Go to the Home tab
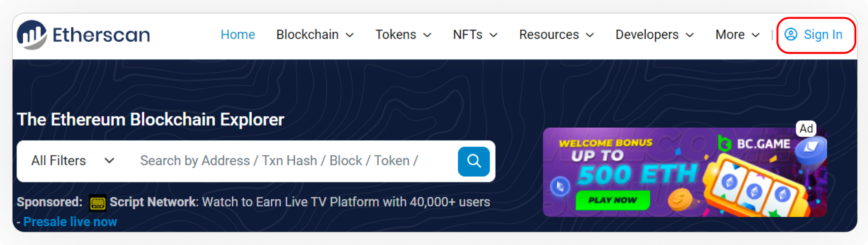868x245 pixels. (238, 35)
